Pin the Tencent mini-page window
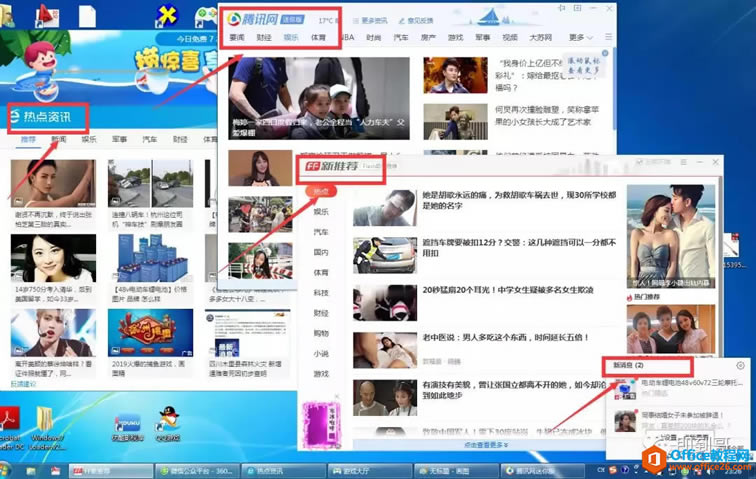This screenshot has height=479, width=756. (x=562, y=8)
